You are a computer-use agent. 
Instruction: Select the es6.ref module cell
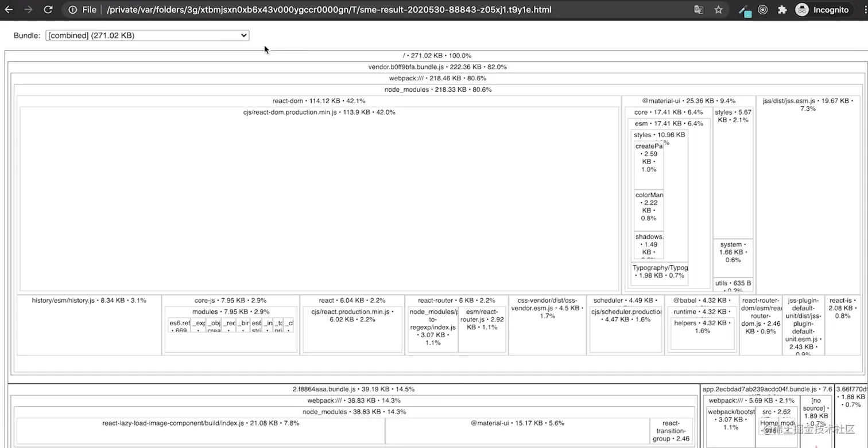coord(179,325)
